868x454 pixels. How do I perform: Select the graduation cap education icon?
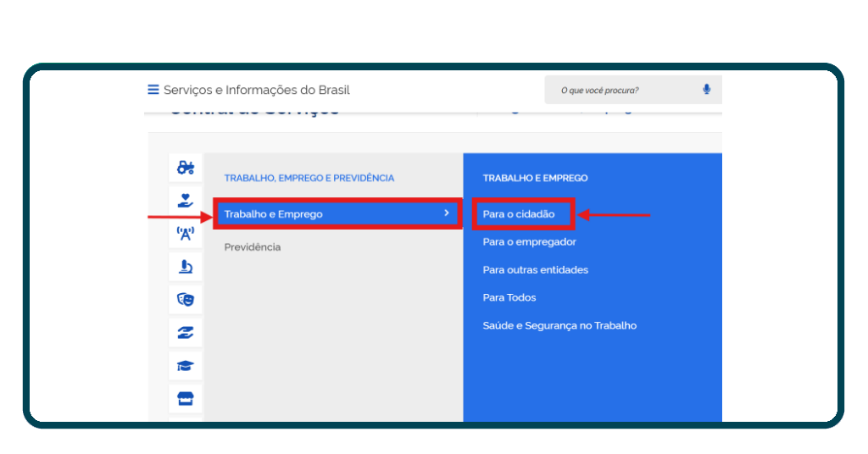(x=185, y=366)
